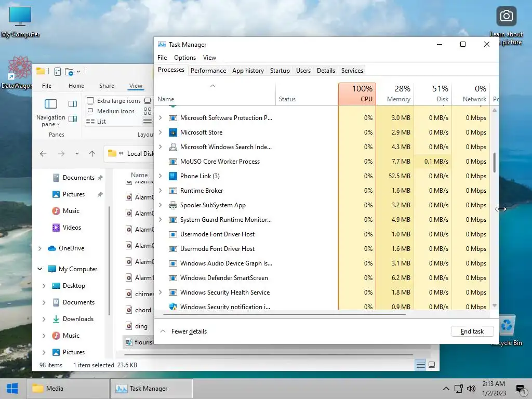Switch to Users tab

click(303, 71)
